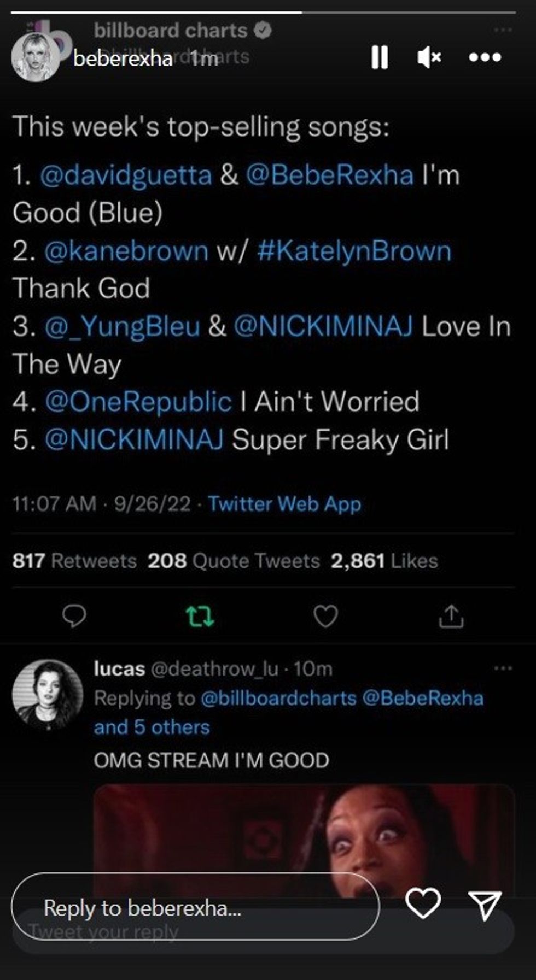The height and width of the screenshot is (980, 536).
Task: Open the #KatelynBrown hashtag
Action: tap(354, 251)
